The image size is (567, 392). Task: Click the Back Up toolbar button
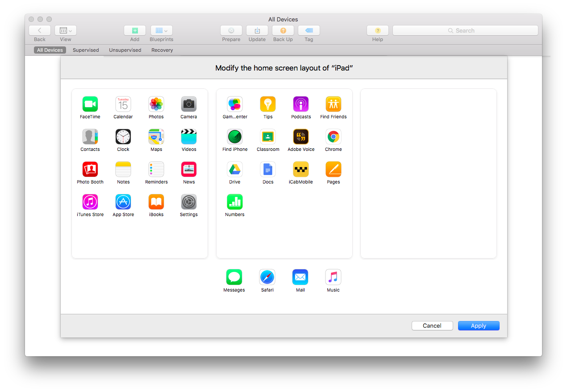(x=283, y=30)
